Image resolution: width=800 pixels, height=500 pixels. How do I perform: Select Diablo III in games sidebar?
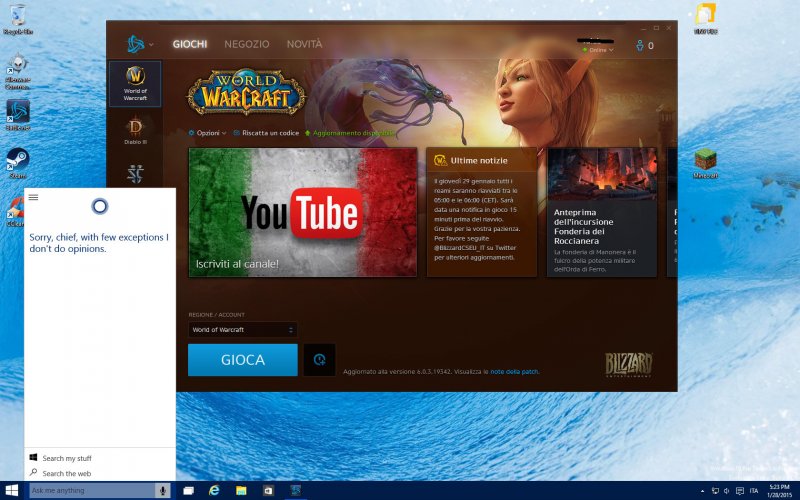point(135,131)
